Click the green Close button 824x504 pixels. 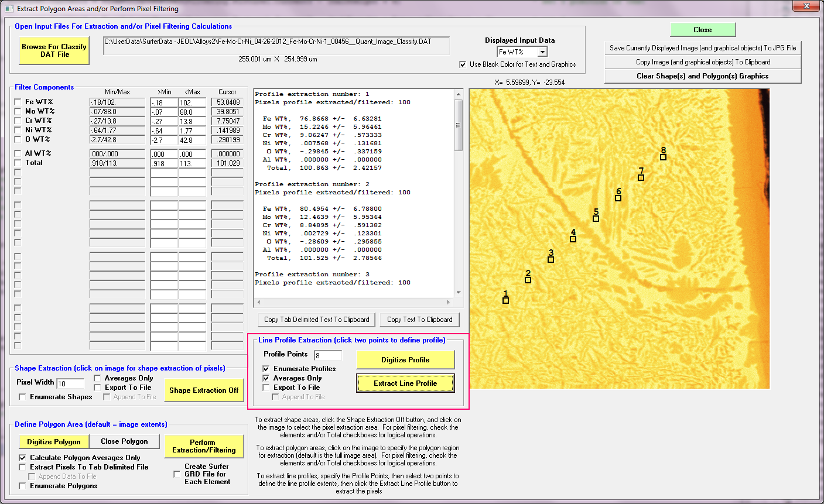(x=702, y=30)
